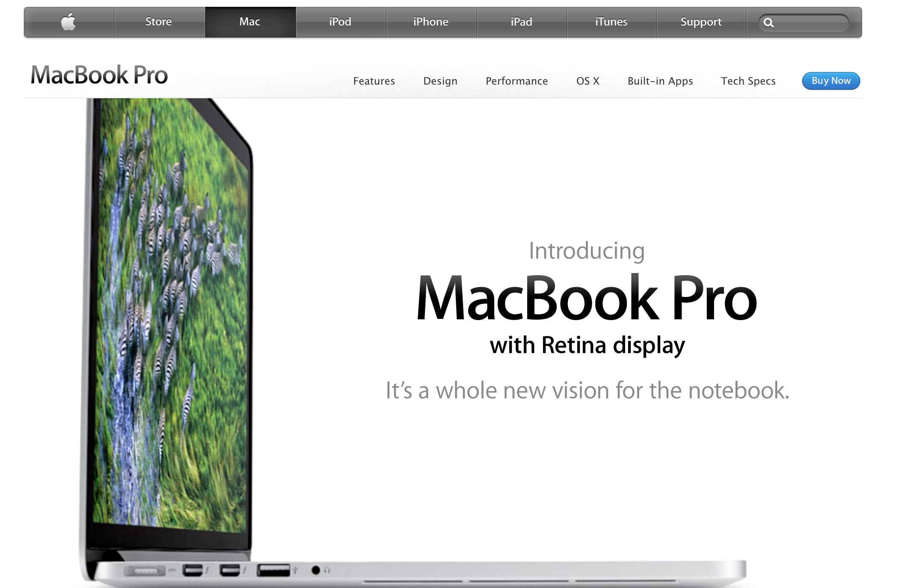Open the iTunes tab
915x588 pixels.
(x=611, y=22)
